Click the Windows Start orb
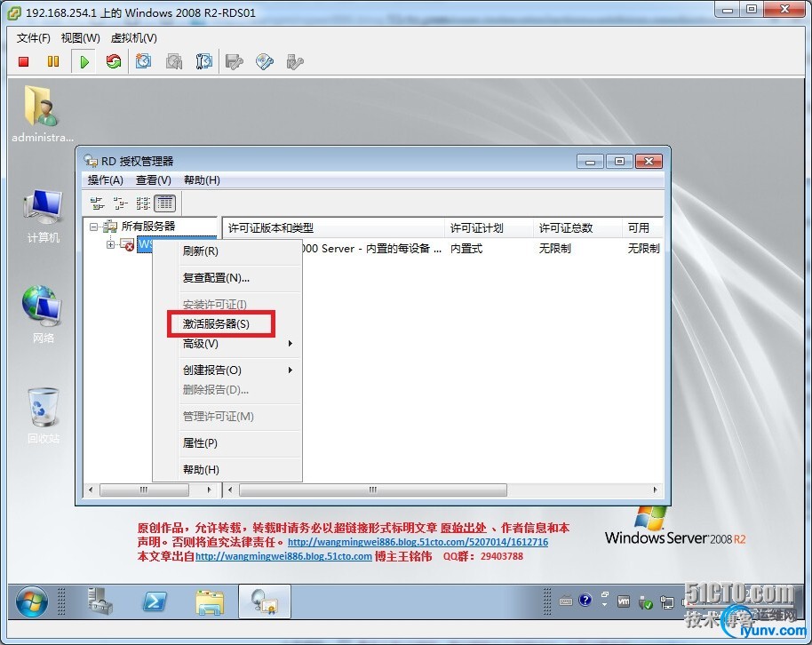Viewport: 812px width, 645px height. click(32, 602)
